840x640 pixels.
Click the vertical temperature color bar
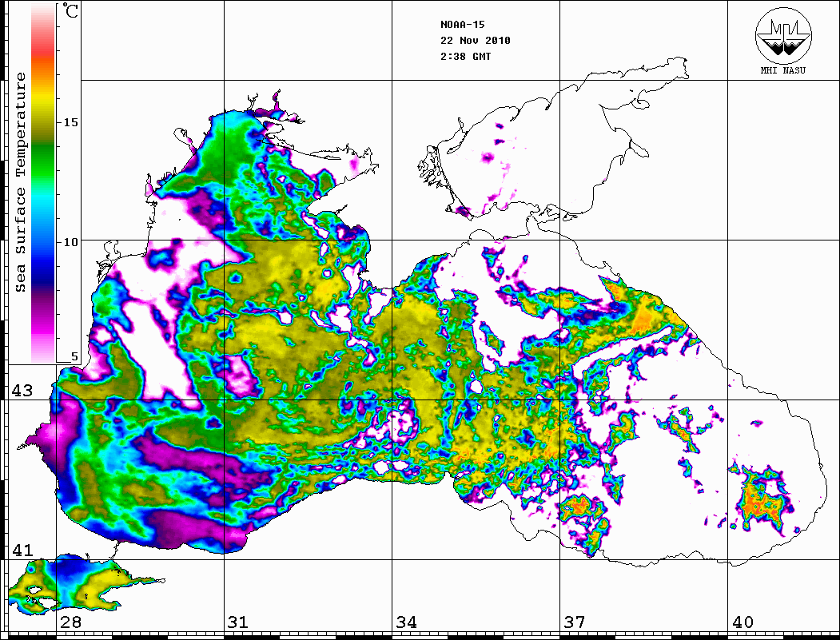pyautogui.click(x=43, y=184)
